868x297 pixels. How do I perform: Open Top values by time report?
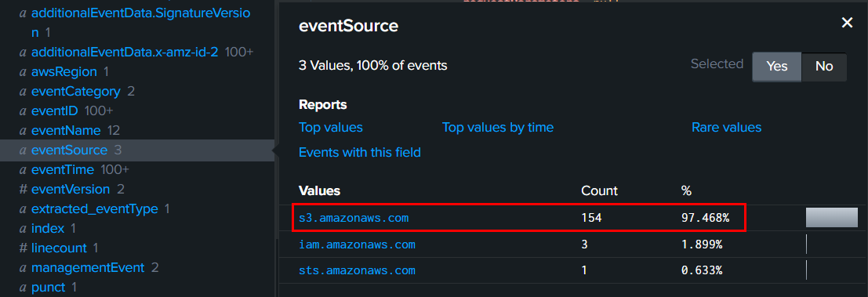(x=498, y=127)
